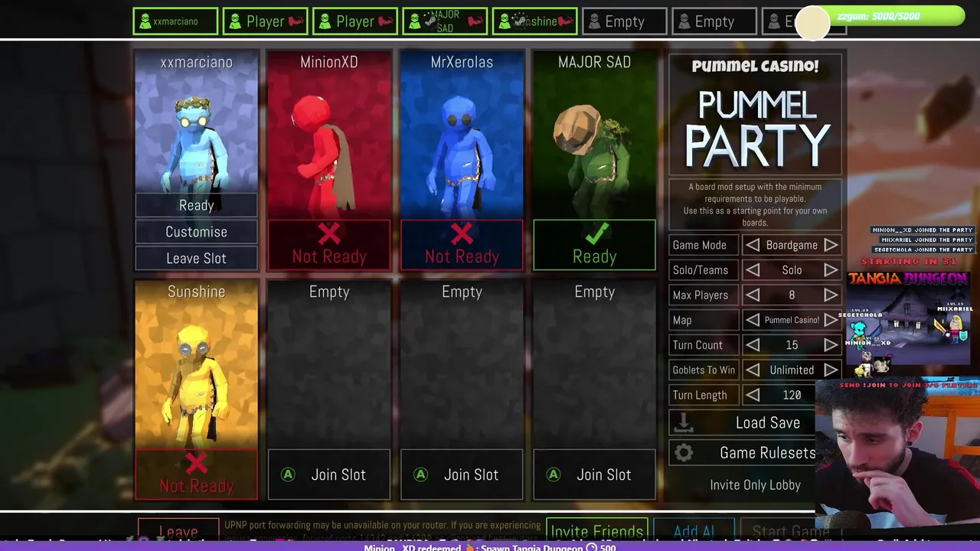Decrease Turn Length with the left arrow
The height and width of the screenshot is (551, 980).
(x=753, y=395)
